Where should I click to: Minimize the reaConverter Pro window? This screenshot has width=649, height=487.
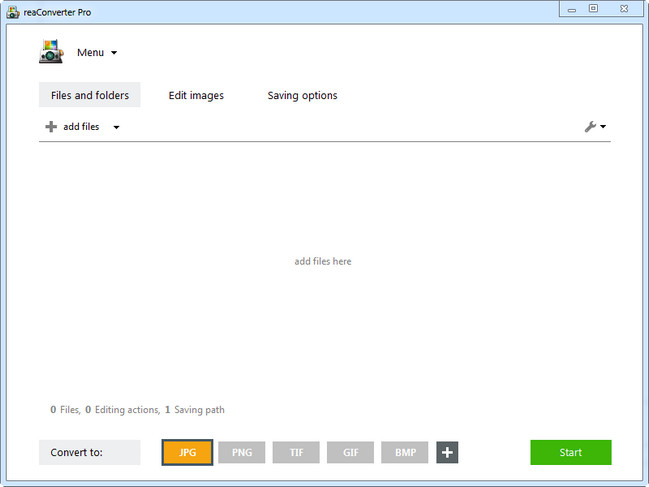[572, 9]
